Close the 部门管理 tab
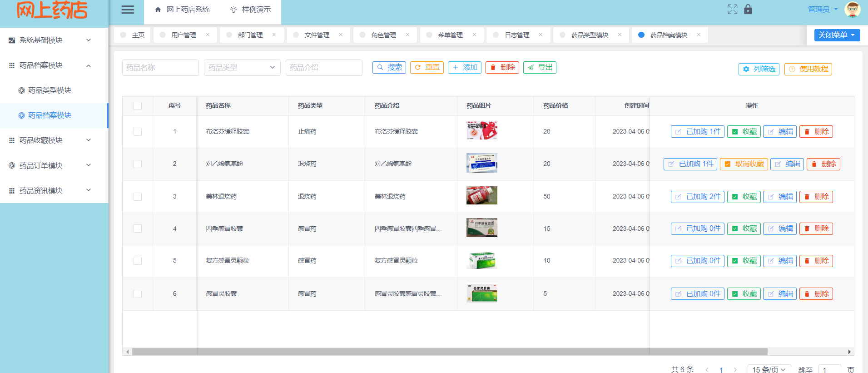Image resolution: width=868 pixels, height=373 pixels. tap(274, 35)
